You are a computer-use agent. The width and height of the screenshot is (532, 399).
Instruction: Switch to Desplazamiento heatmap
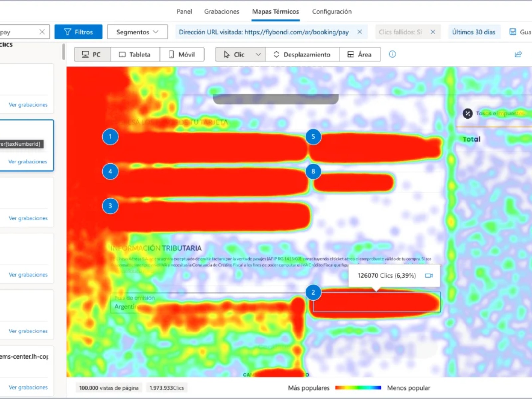click(302, 54)
